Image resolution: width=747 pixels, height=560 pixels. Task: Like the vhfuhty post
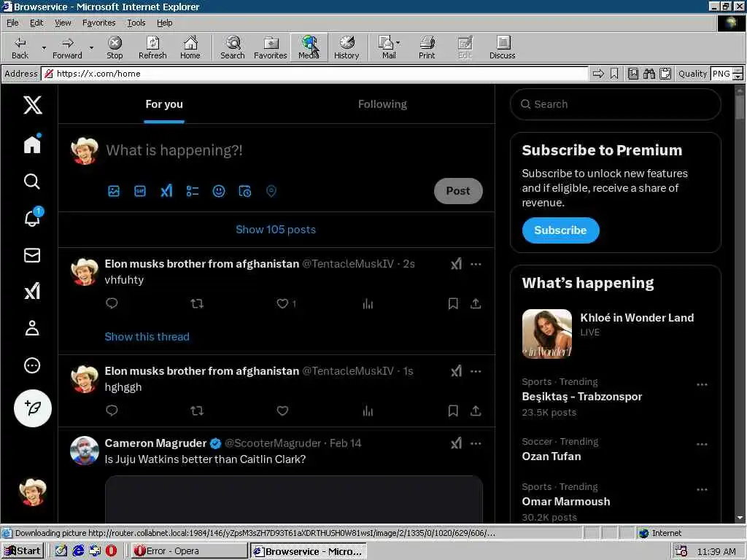282,304
